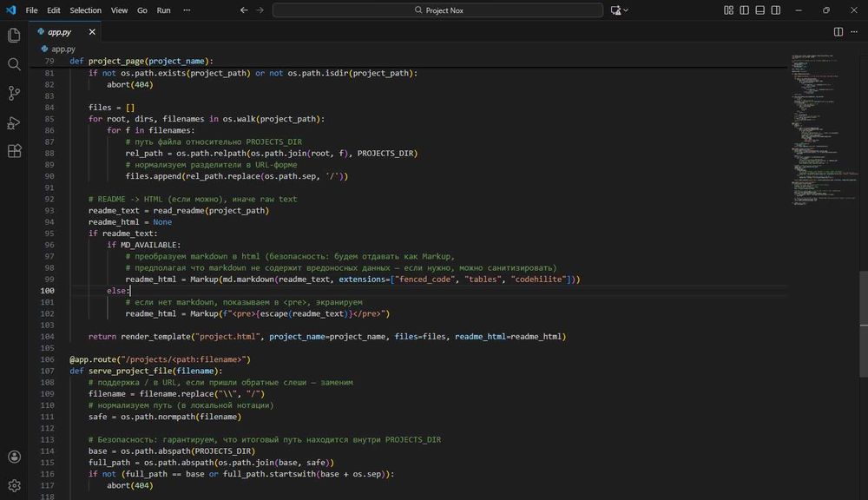
Task: Open the Explorer view in activity bar
Action: [x=14, y=36]
